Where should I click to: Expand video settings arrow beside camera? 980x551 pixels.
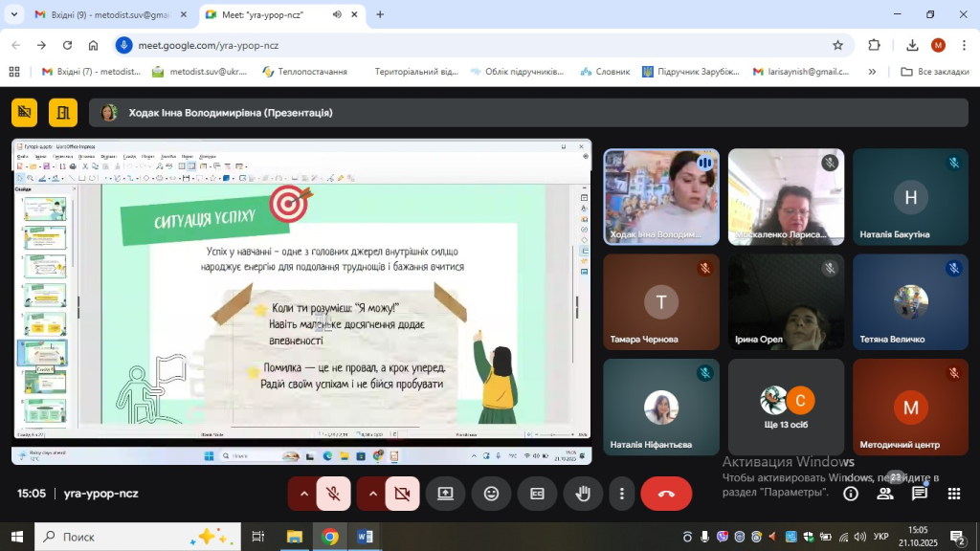(x=372, y=494)
